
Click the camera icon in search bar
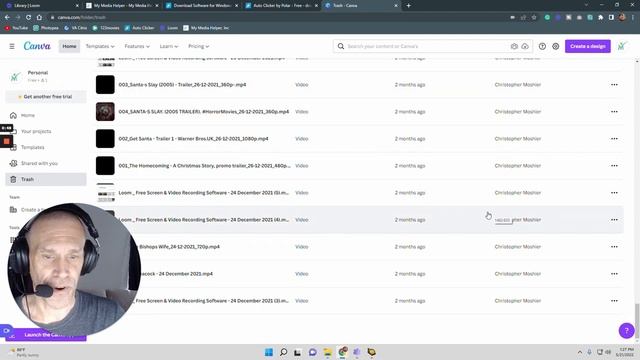tap(514, 46)
